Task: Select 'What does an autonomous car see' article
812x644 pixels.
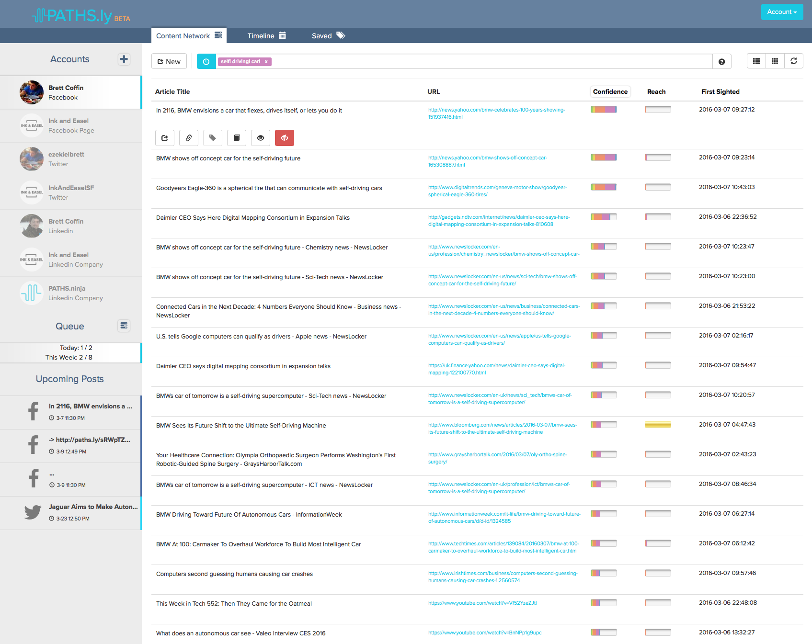Action: point(240,633)
